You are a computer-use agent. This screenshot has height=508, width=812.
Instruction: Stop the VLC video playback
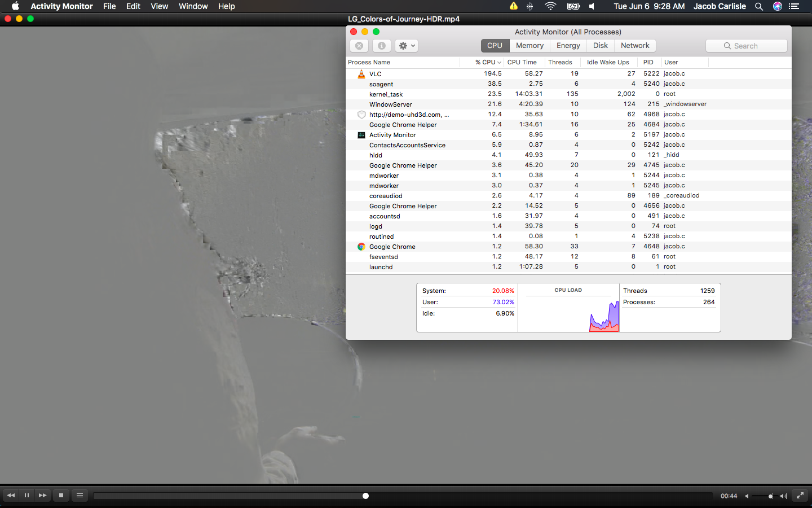pyautogui.click(x=61, y=496)
